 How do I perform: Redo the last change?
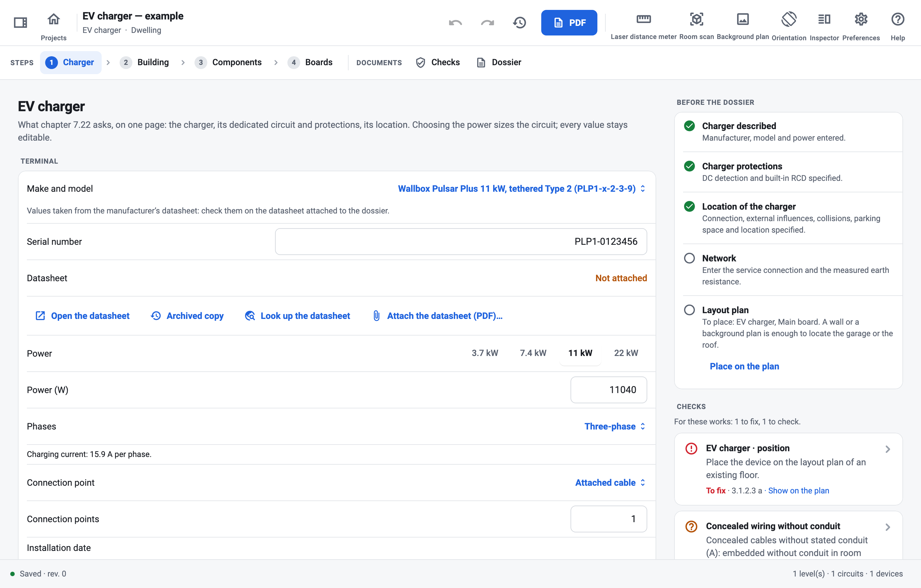pos(487,23)
